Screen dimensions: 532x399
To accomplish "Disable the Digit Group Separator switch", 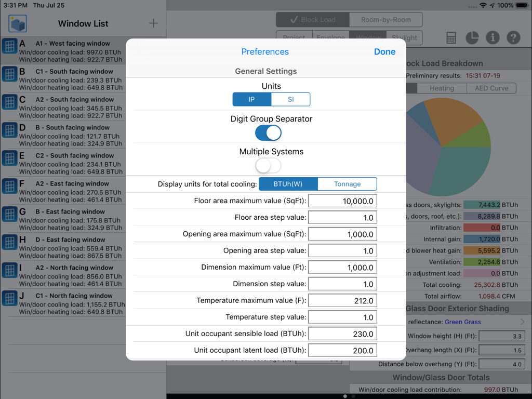I will (x=268, y=133).
